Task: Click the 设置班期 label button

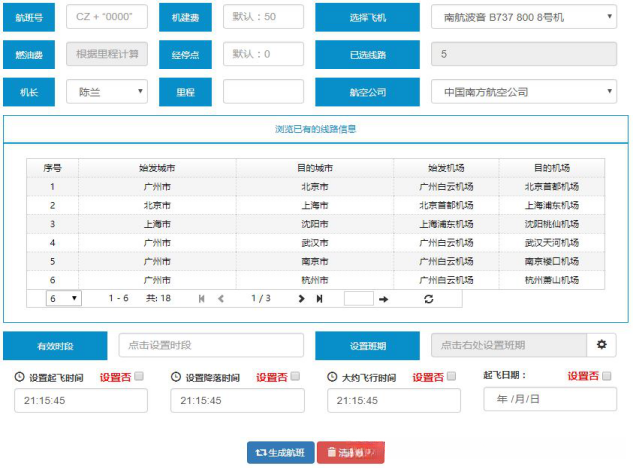Action: pyautogui.click(x=367, y=346)
